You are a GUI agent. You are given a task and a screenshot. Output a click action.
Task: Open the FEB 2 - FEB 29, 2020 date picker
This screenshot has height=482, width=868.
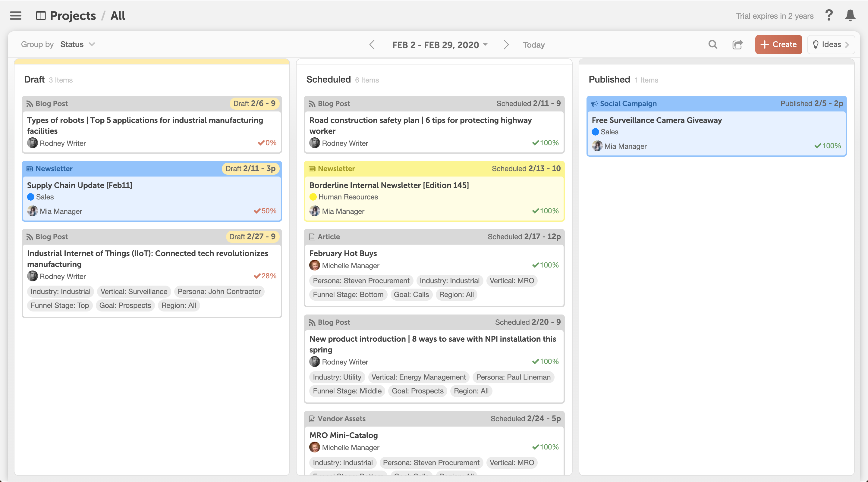coord(440,45)
